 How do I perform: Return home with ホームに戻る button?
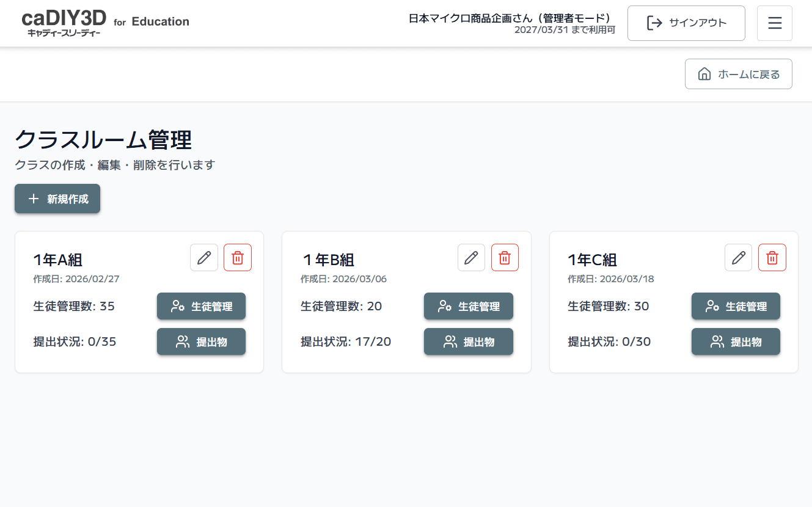pyautogui.click(x=738, y=74)
